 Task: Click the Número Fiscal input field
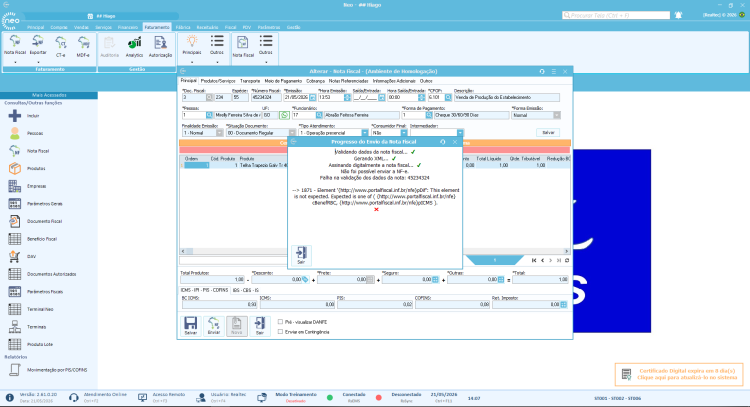266,98
